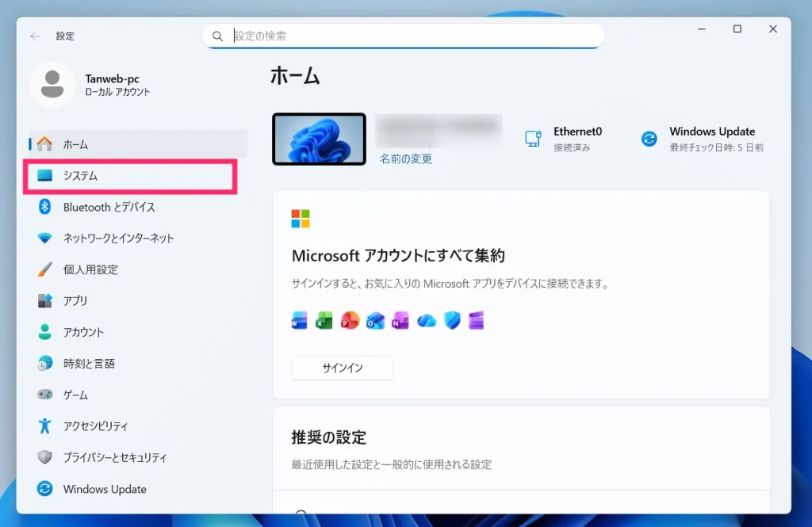The image size is (812, 527).
Task: Click the PowerPoint app icon
Action: click(350, 321)
